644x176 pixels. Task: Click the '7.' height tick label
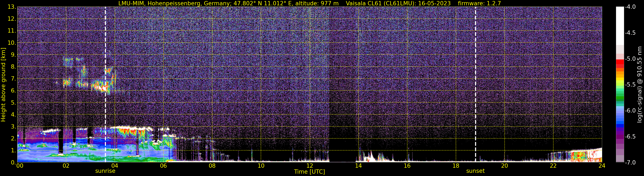pos(13,79)
